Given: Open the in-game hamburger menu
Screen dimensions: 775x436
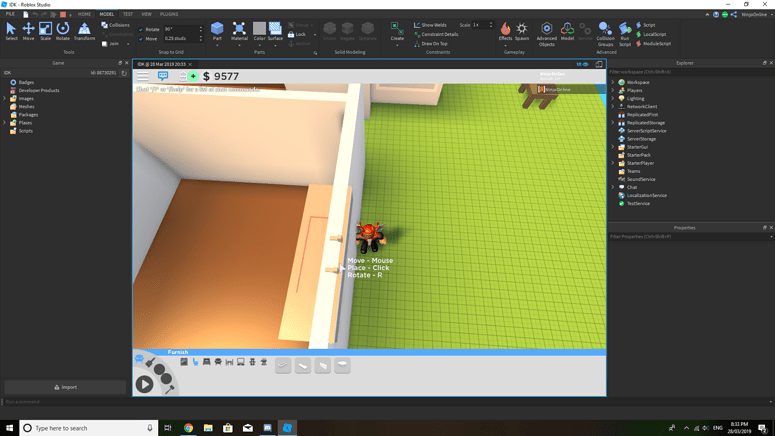Looking at the screenshot, I should pyautogui.click(x=143, y=76).
